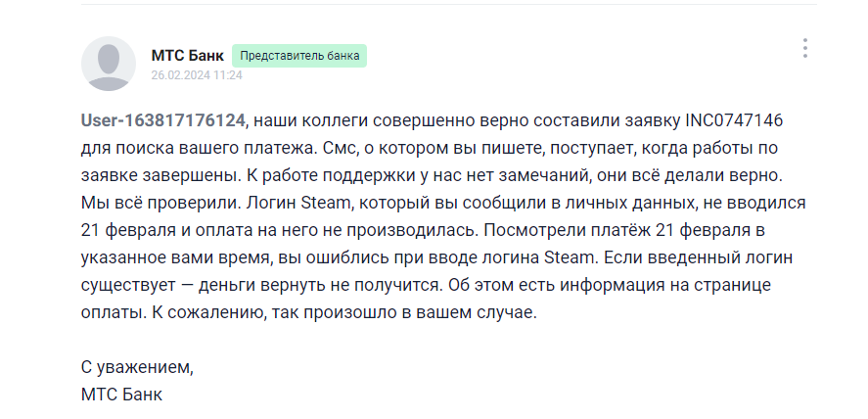Open the МТС Банк author name in the header

click(187, 55)
